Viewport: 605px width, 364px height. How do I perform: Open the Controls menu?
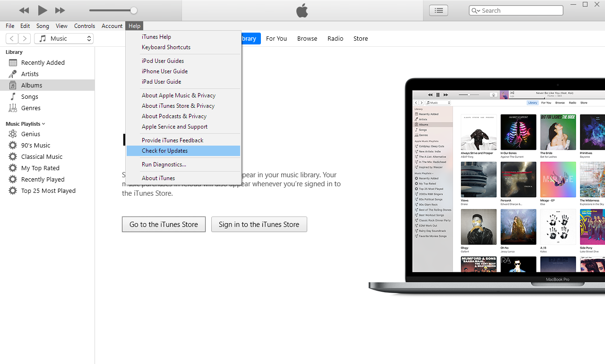coord(85,26)
